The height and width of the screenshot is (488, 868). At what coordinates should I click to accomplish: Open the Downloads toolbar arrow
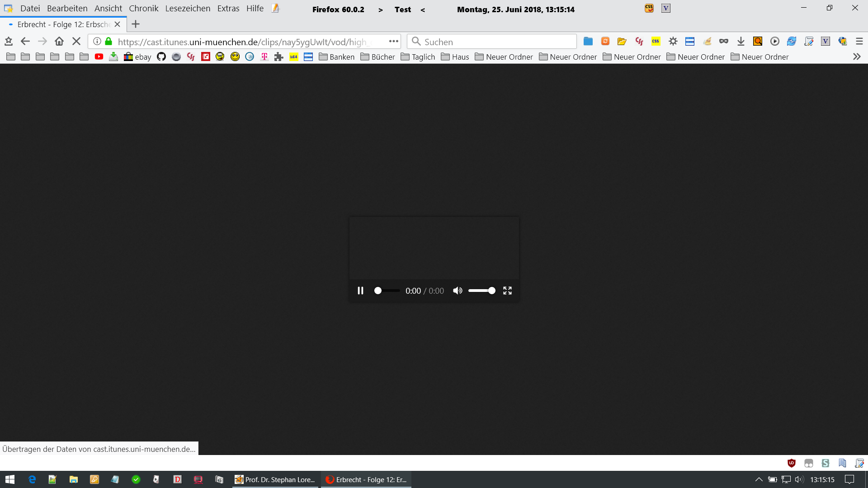click(741, 42)
